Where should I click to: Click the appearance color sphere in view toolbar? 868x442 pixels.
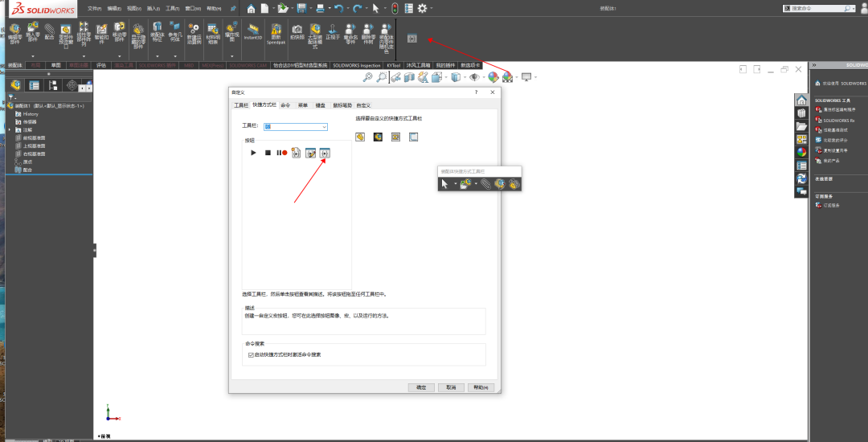(492, 77)
